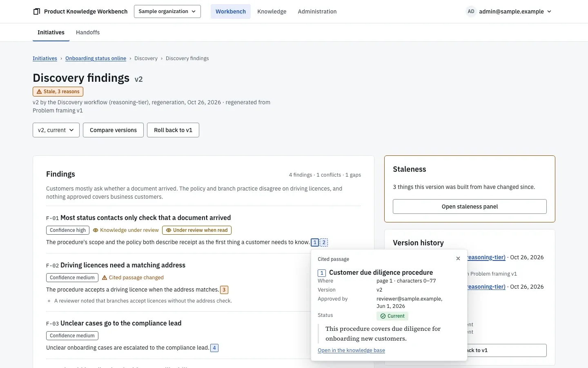The image size is (588, 368).
Task: Click the Discovery breadcrumb item
Action: tap(146, 58)
